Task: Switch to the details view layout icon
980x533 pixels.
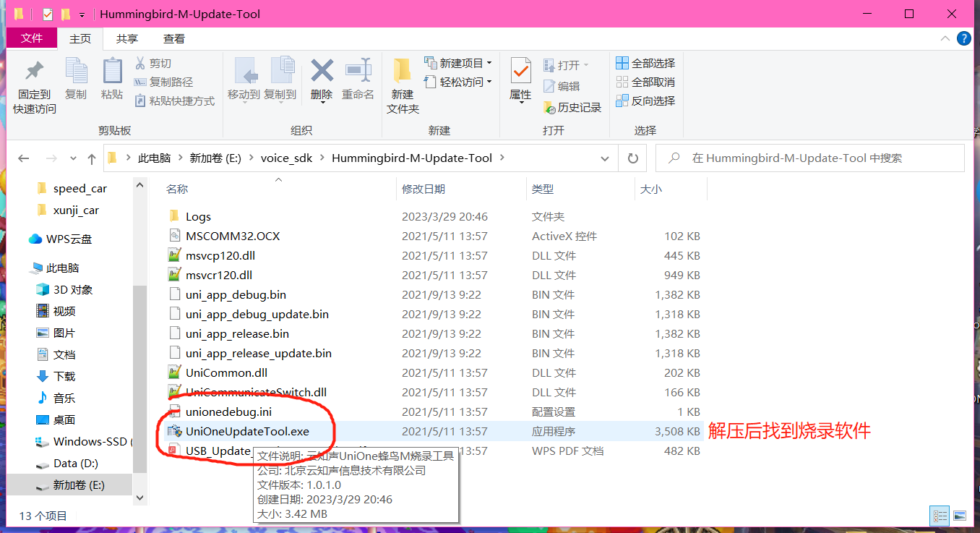Action: point(940,516)
